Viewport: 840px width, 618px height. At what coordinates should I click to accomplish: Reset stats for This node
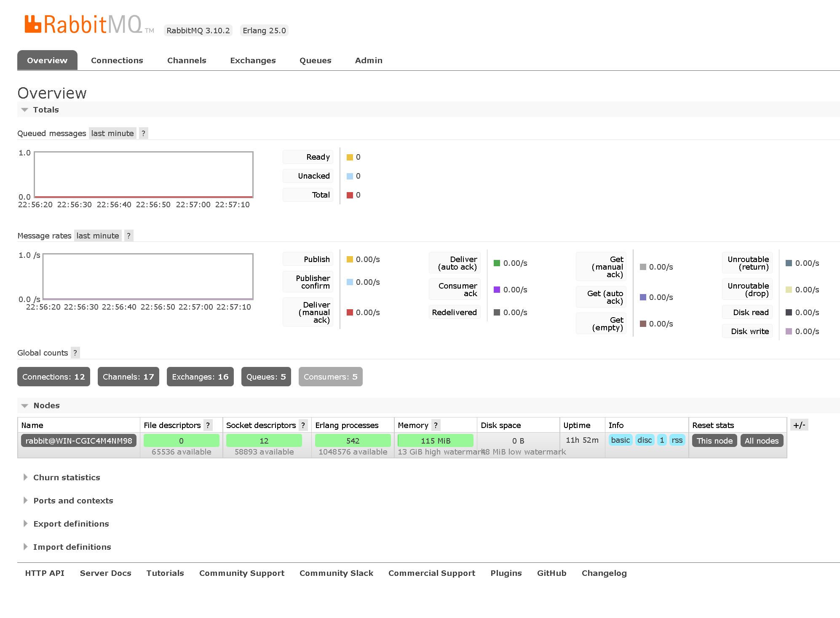click(x=714, y=441)
